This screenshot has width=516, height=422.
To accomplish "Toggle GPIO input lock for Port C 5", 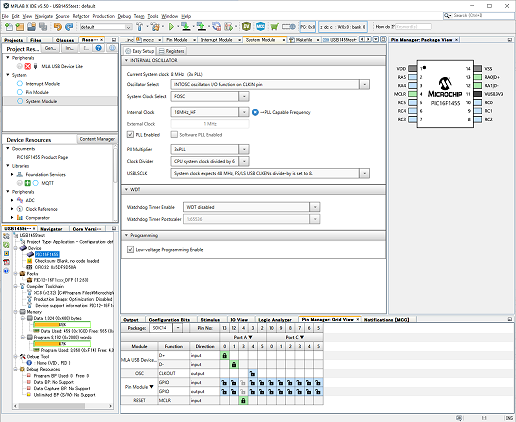I will point(318,382).
